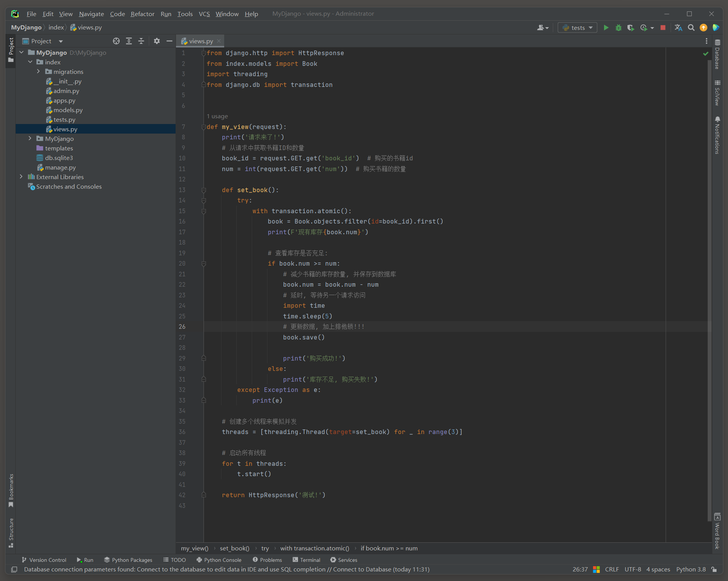Open the VCS menu
The image size is (728, 581).
tap(204, 14)
